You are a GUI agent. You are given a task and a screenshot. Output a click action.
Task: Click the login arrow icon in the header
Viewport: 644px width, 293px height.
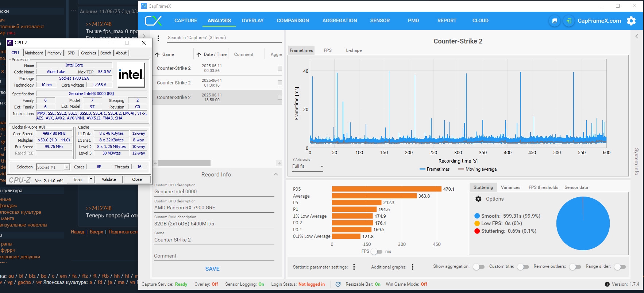point(568,21)
